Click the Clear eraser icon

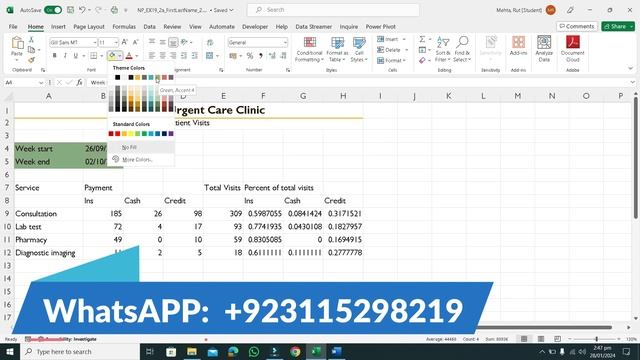422,60
